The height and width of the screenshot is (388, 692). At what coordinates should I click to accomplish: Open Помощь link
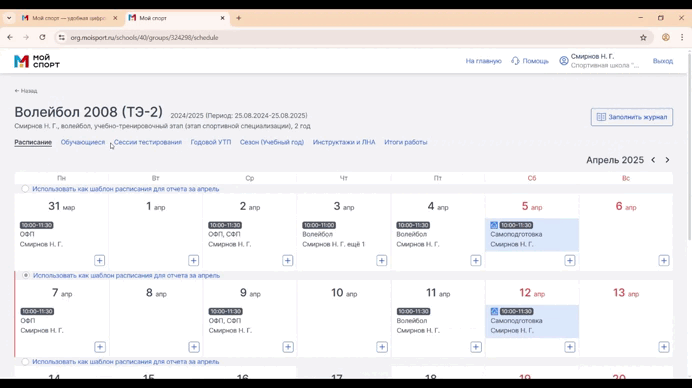coord(530,61)
